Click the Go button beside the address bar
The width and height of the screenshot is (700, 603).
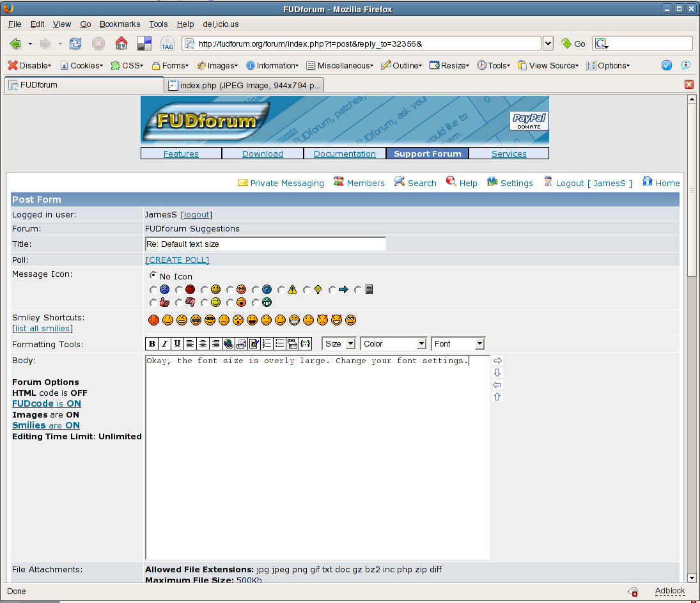[x=573, y=43]
